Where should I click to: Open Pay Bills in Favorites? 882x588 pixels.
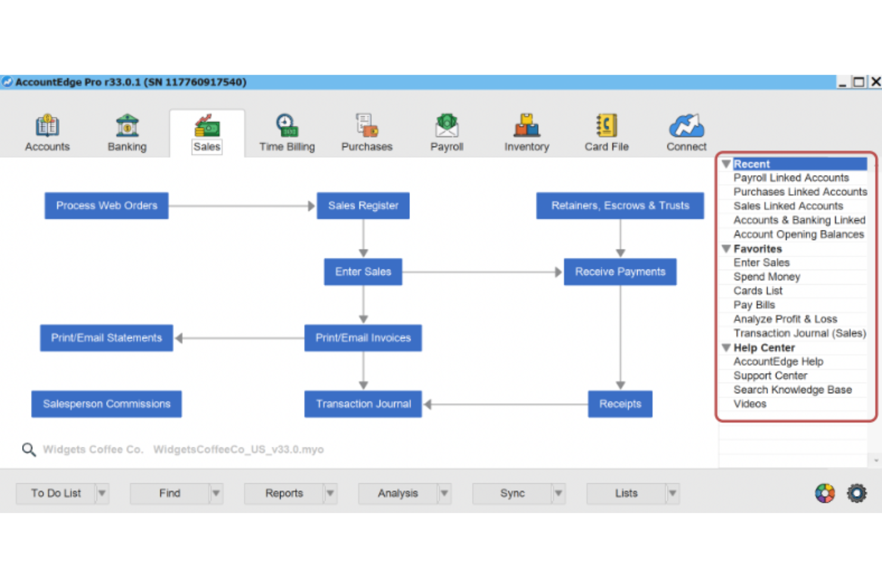(x=754, y=305)
